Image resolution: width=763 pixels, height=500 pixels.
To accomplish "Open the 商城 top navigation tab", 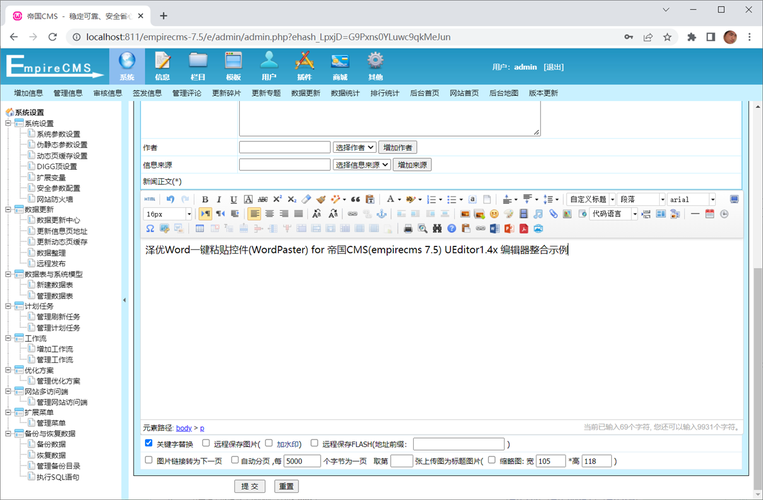I will pyautogui.click(x=340, y=67).
